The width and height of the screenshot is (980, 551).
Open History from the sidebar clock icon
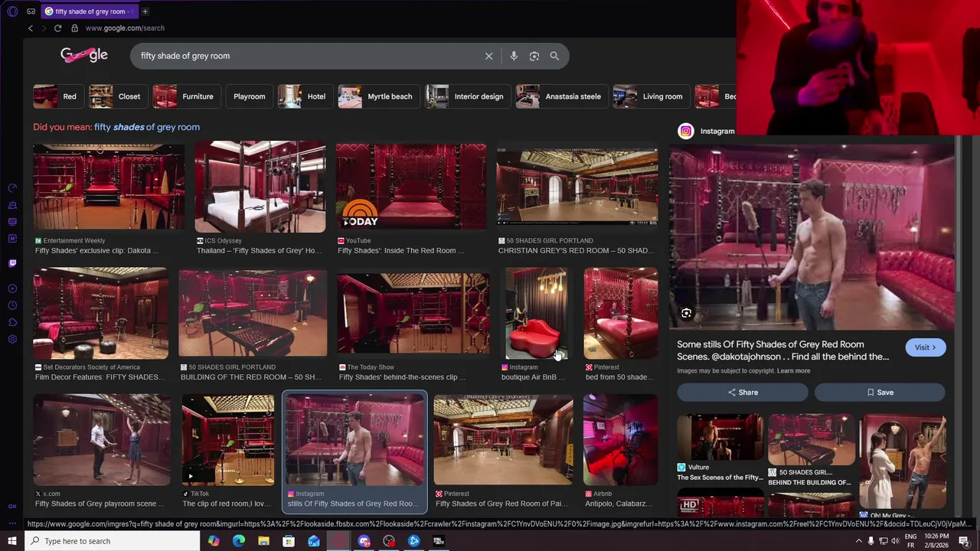12,305
